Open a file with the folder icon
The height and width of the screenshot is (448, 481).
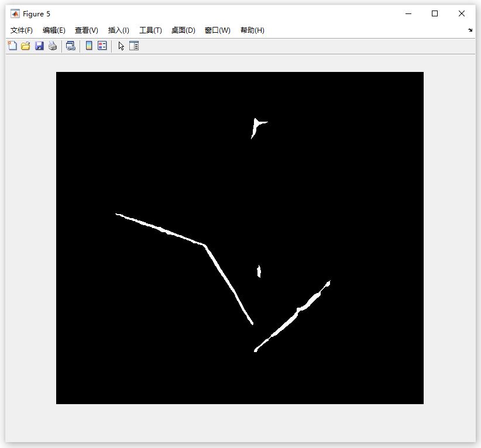point(26,46)
